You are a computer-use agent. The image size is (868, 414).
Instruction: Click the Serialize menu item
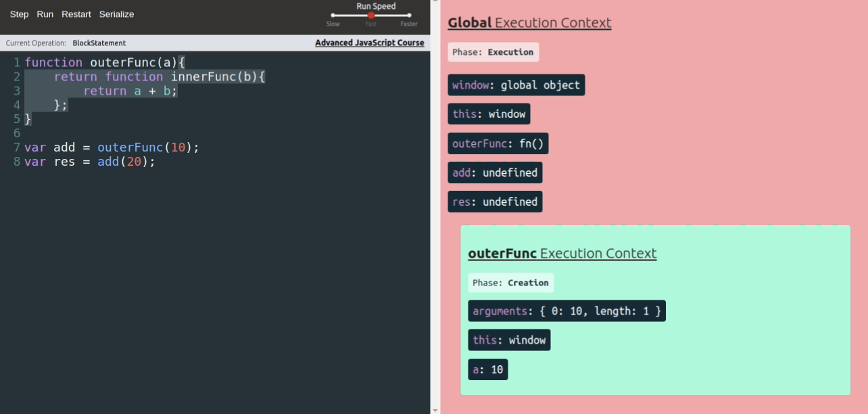pyautogui.click(x=116, y=14)
